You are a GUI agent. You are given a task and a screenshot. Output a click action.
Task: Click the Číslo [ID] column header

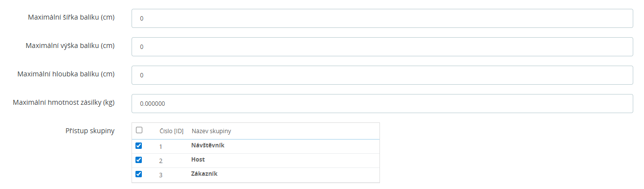(172, 131)
